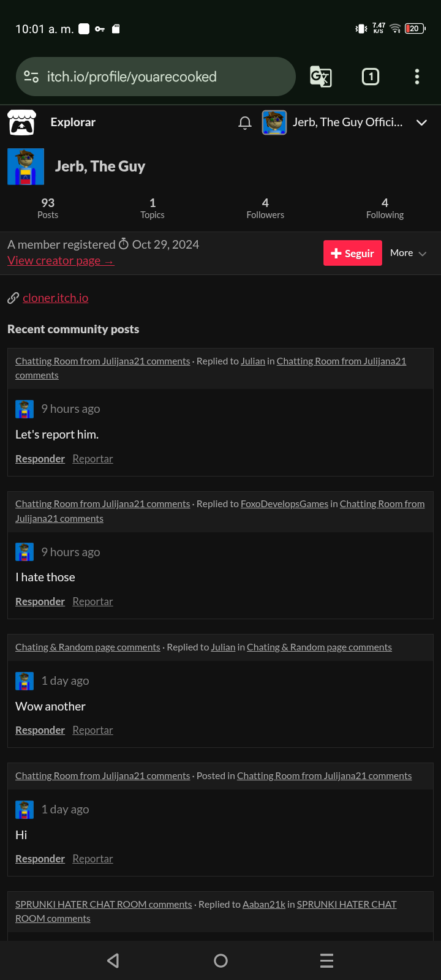Open the View creator page link
This screenshot has height=980, width=441.
(61, 260)
